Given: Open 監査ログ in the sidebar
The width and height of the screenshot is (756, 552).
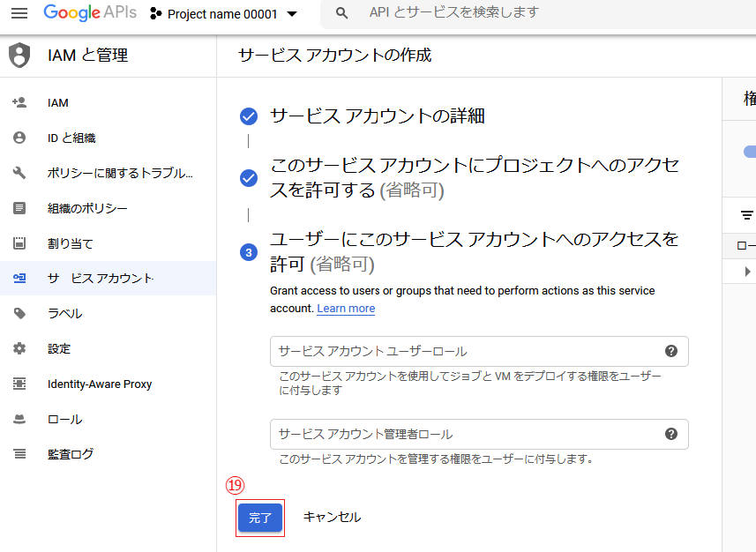Looking at the screenshot, I should click(x=71, y=454).
